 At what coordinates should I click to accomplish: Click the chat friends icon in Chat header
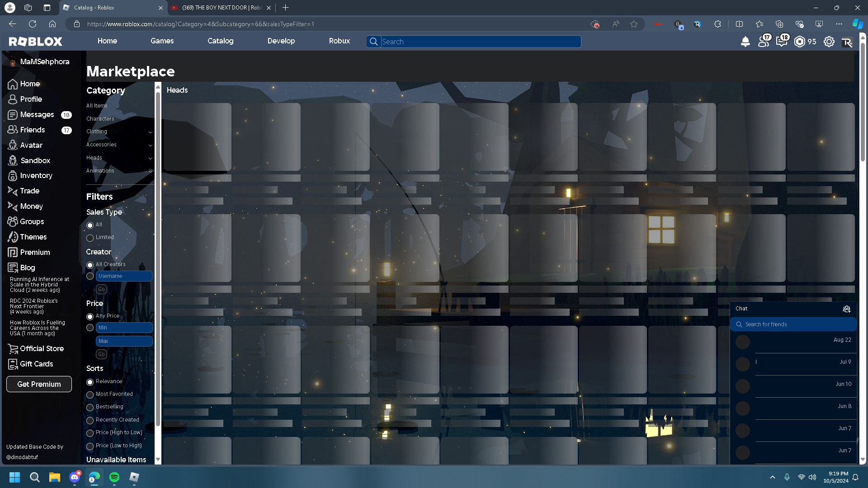point(846,309)
